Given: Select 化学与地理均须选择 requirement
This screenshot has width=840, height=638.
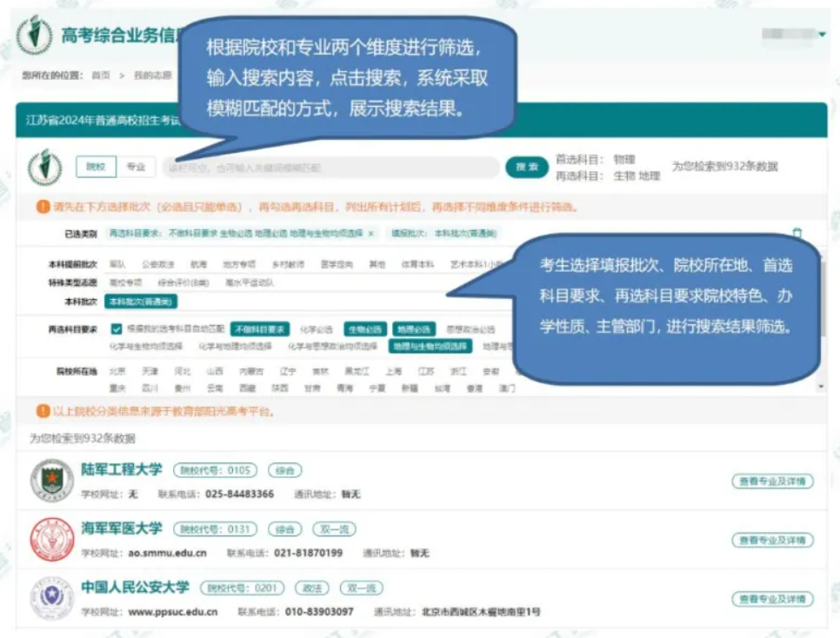Looking at the screenshot, I should (x=235, y=347).
